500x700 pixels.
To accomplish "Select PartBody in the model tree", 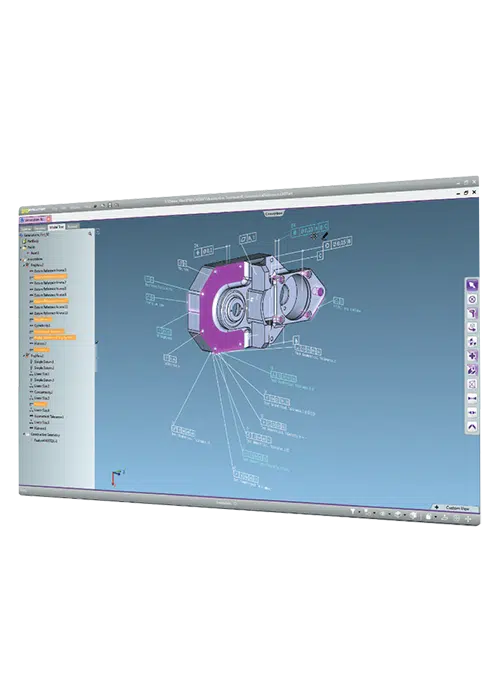I will coord(33,241).
